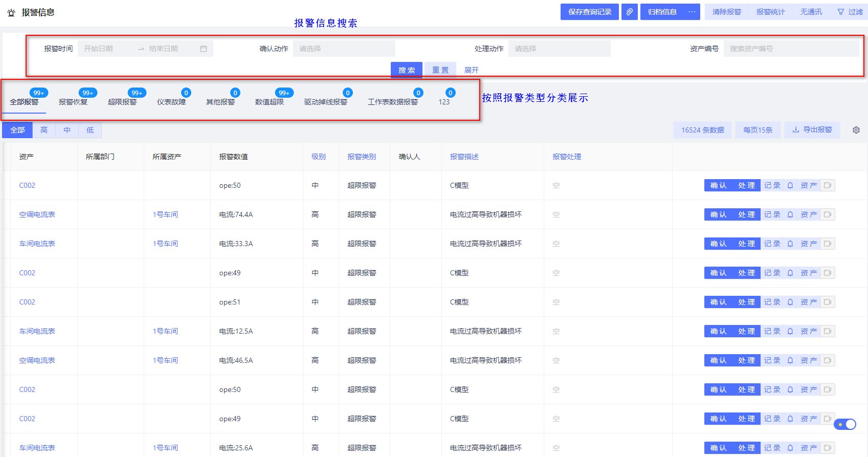Click the 搜索资产编号 input field
The height and width of the screenshot is (457, 868).
(x=791, y=49)
